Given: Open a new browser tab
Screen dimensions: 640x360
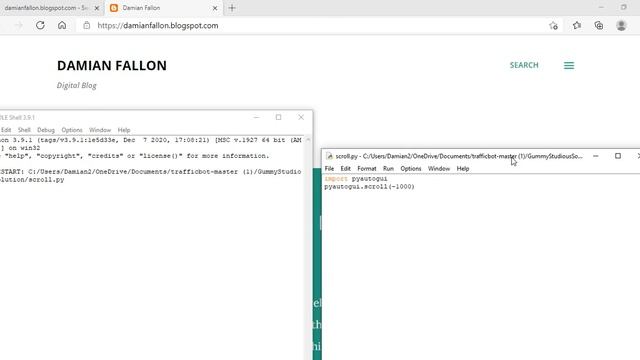Looking at the screenshot, I should tap(232, 8).
